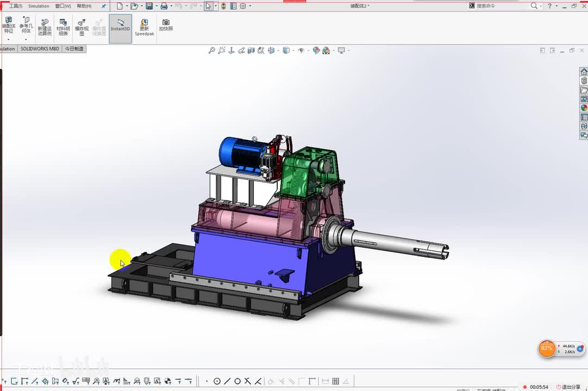Viewport: 588px width, 391px height.
Task: Expand the 装配体特征 dropdown arrow
Action: [x=9, y=39]
